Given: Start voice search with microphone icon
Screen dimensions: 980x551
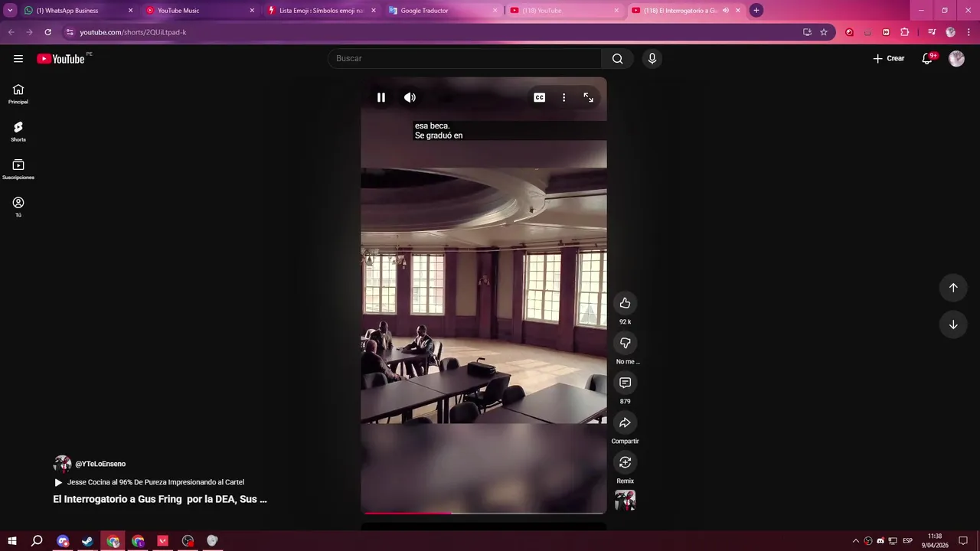Looking at the screenshot, I should (x=652, y=59).
